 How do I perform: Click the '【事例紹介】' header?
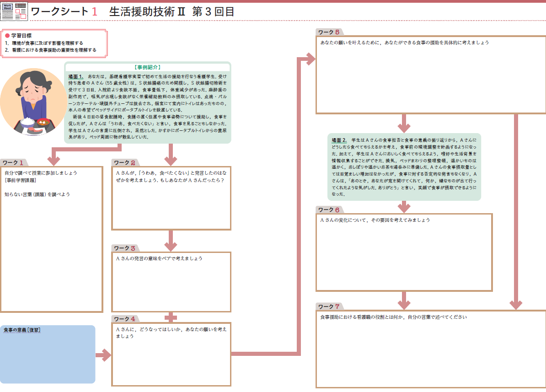point(148,67)
